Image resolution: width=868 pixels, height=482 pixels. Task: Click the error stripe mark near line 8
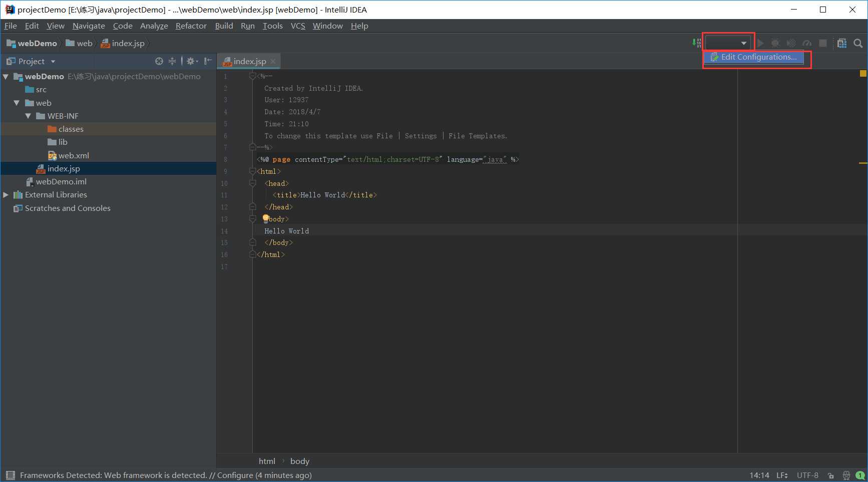click(863, 163)
